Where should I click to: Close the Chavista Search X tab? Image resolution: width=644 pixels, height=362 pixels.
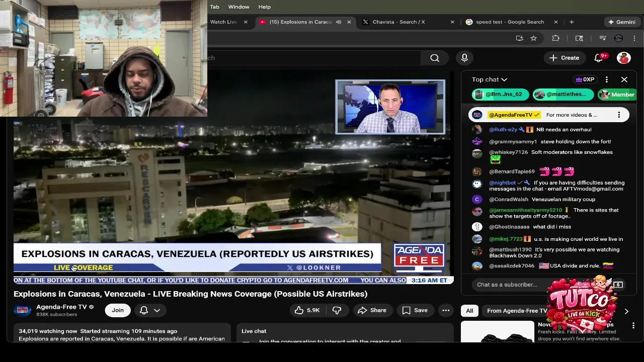pos(452,22)
